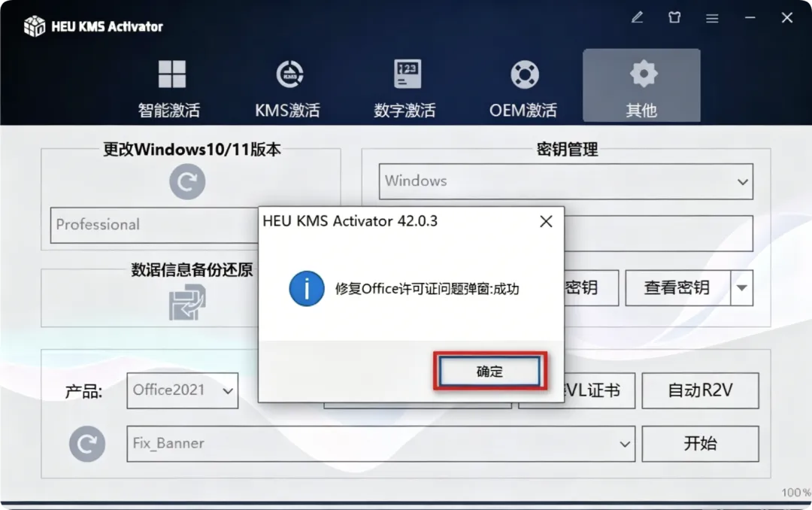Screen dimensions: 812x510
Task: Click the refresh icon under 更改Windows10/11版本
Action: [187, 181]
